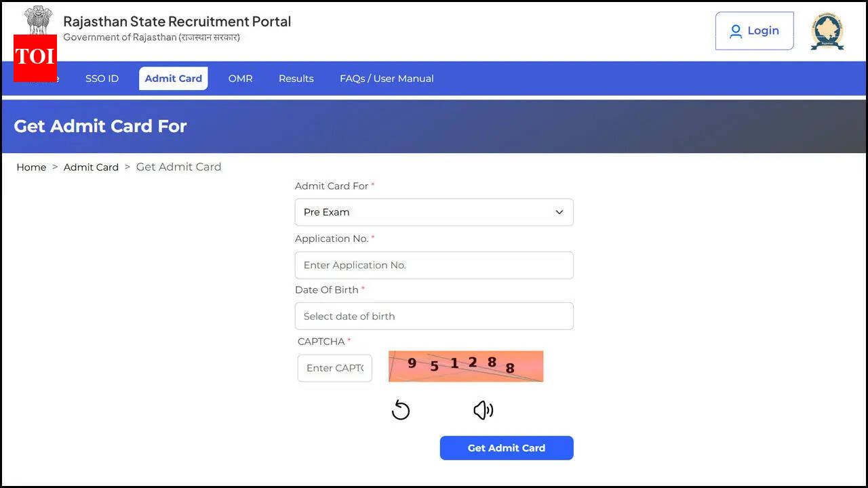Switch to the SSO ID tab
Screen dimensions: 868x488
click(x=102, y=79)
